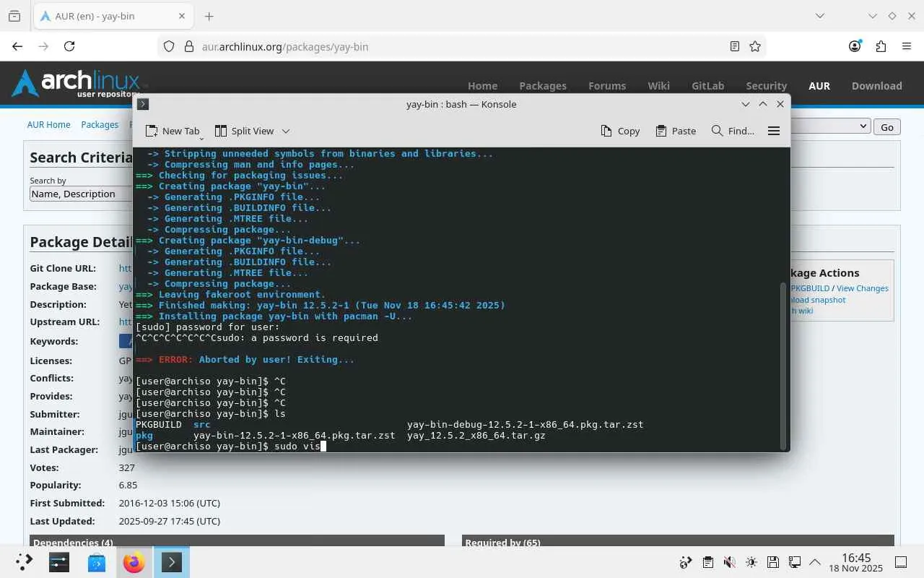This screenshot has width=924, height=578.
Task: Click the Popularity value 6.85
Action: [x=128, y=485]
